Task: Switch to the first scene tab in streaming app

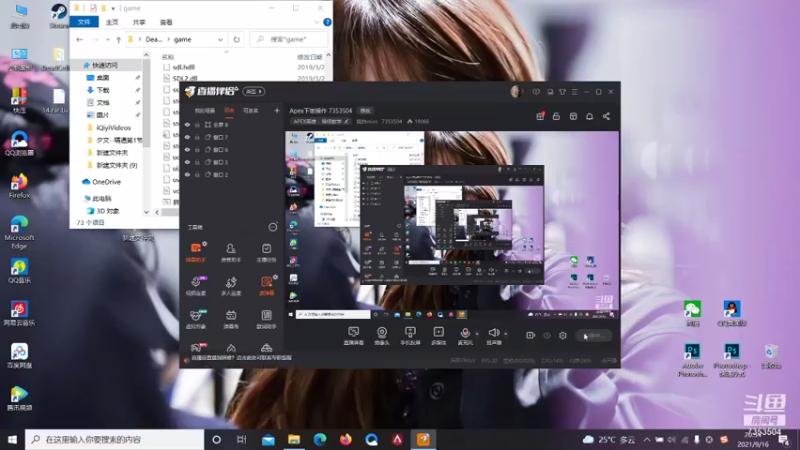Action: [205, 110]
